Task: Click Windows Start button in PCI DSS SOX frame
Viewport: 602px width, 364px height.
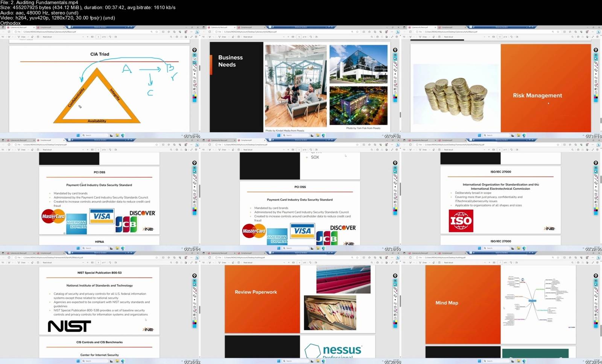Action: click(x=278, y=248)
